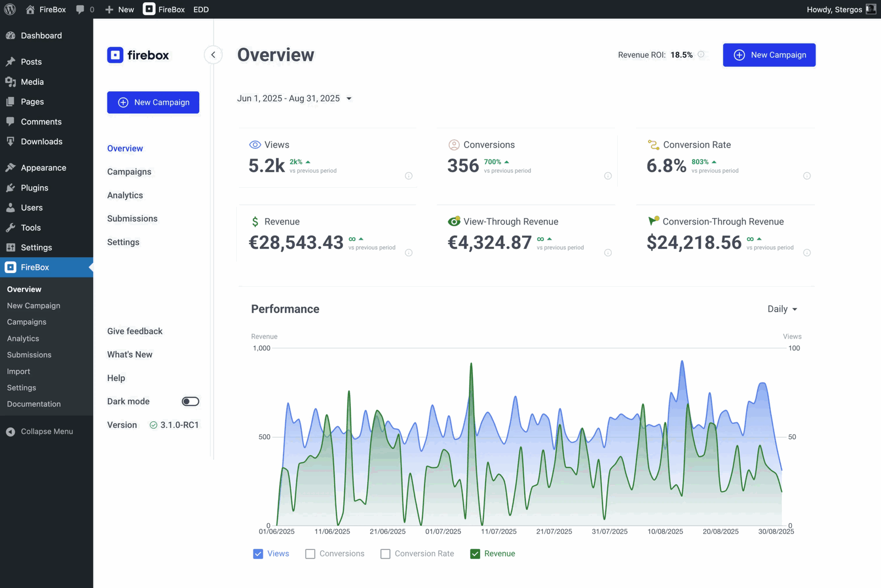This screenshot has height=588, width=881.
Task: Click the user avatar beside Howdy, Stergos
Action: 871,9
